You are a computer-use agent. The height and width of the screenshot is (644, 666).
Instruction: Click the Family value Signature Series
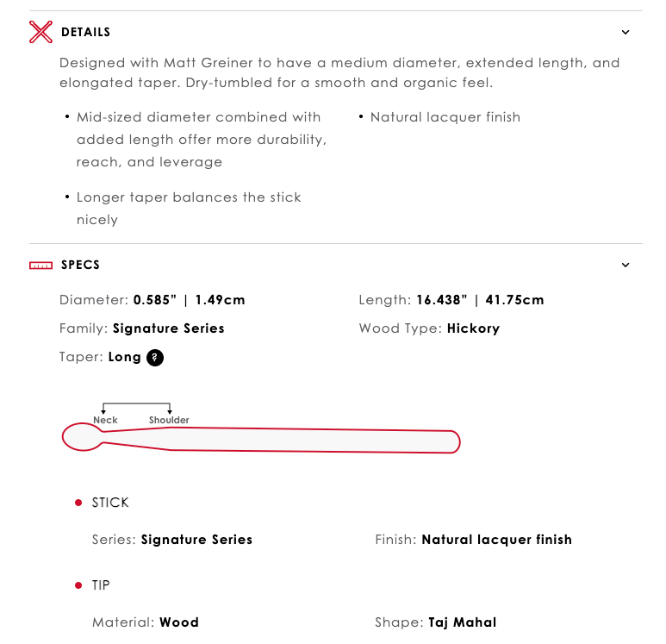click(168, 328)
